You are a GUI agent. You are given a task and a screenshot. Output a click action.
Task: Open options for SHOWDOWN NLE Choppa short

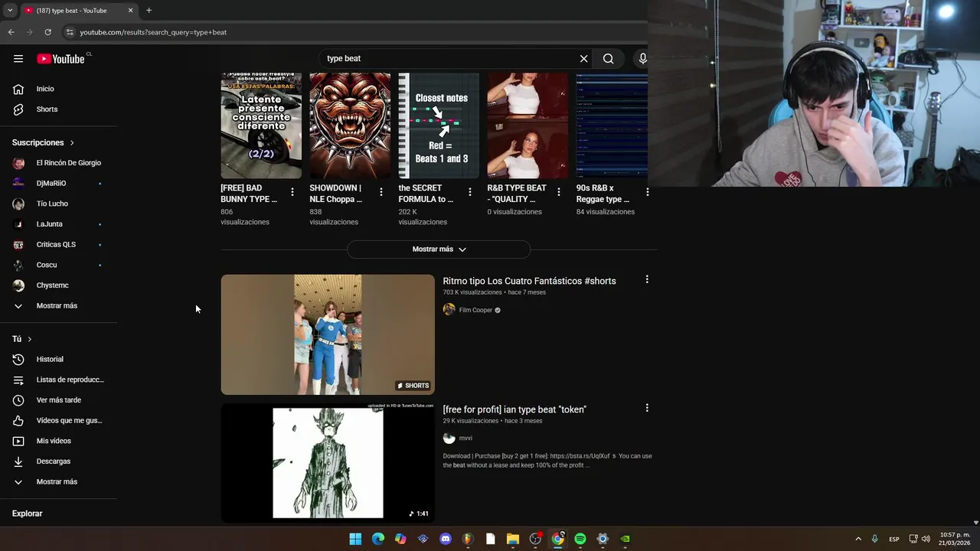[x=381, y=192]
